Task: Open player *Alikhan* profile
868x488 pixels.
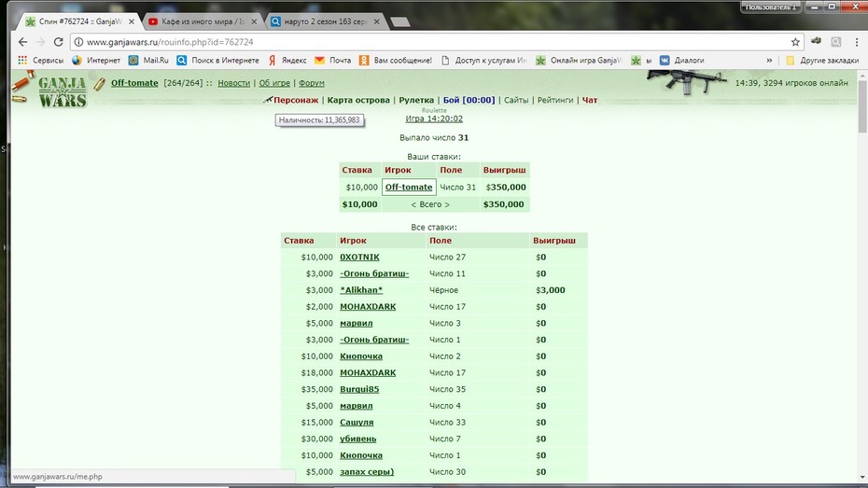Action: (x=361, y=290)
